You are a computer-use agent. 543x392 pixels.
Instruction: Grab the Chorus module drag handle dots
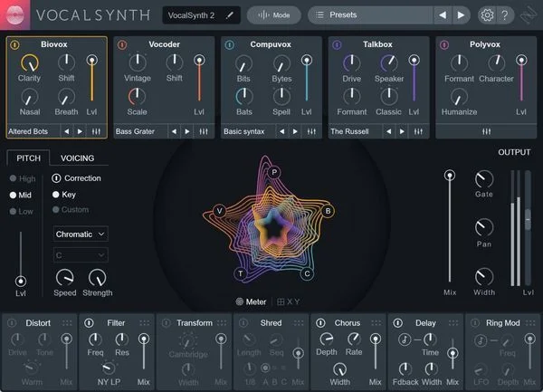[x=376, y=323]
